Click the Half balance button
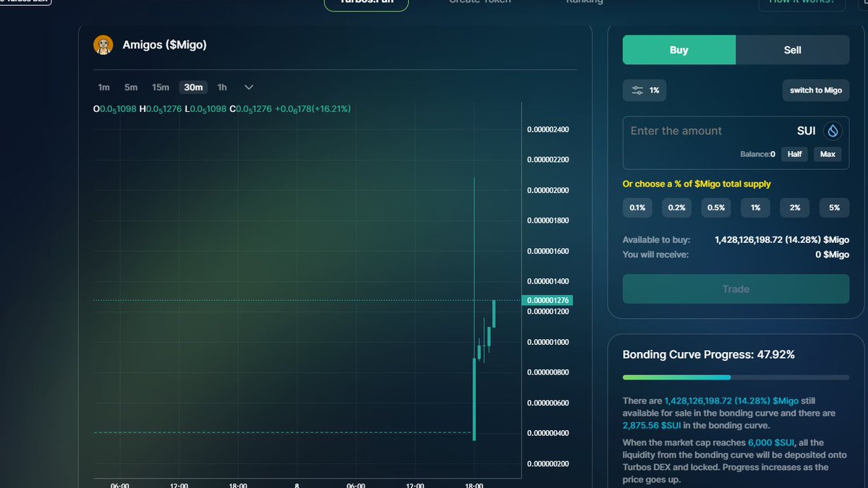Screen dimensions: 868x488 (795, 154)
